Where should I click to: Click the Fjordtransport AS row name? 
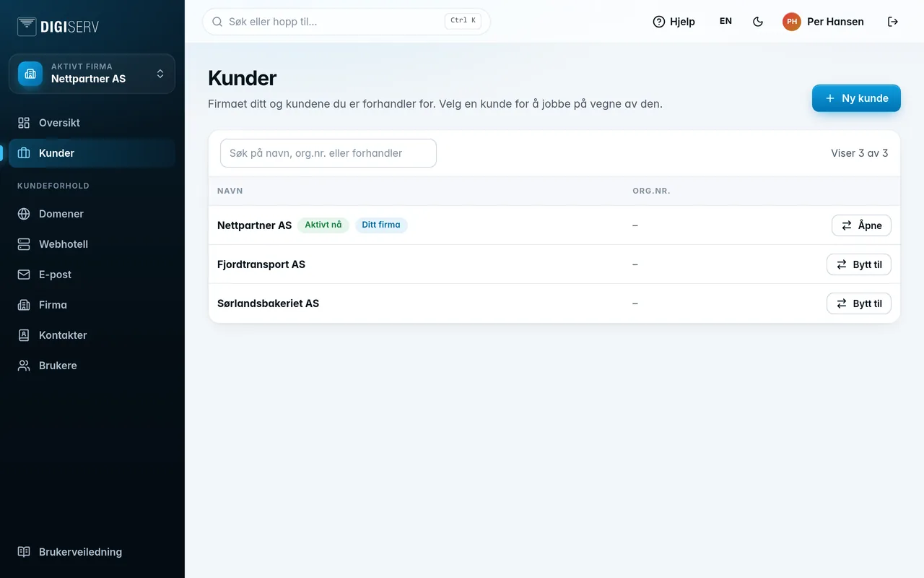click(x=261, y=264)
